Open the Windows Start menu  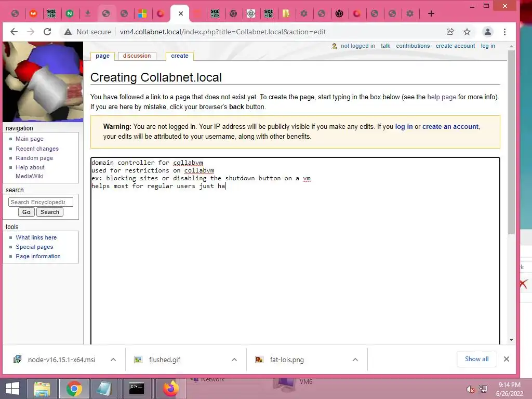12,389
